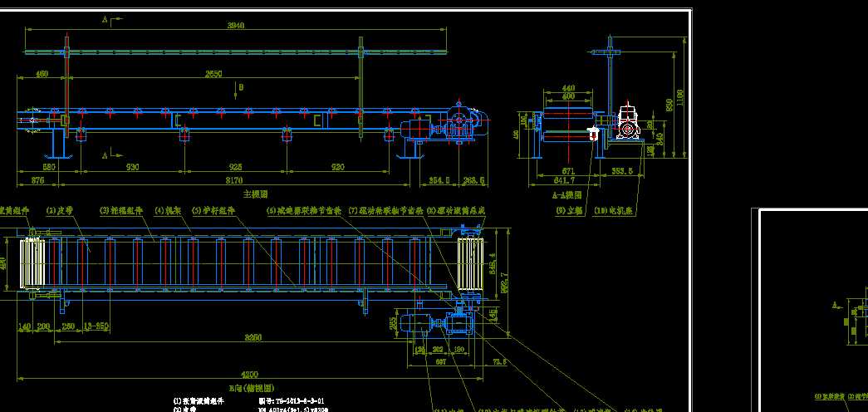Select the 2650 dimension in main view
This screenshot has width=868, height=412.
(x=213, y=74)
